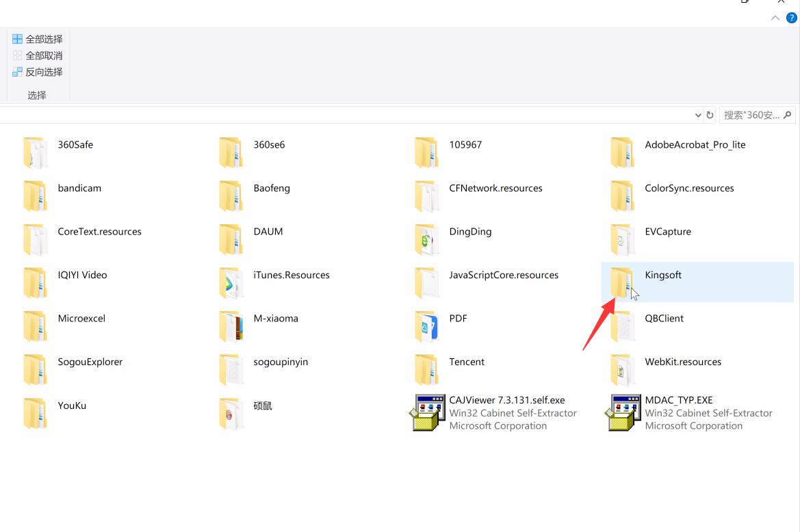Click the Tencent name text
The width and height of the screenshot is (800, 532).
466,362
